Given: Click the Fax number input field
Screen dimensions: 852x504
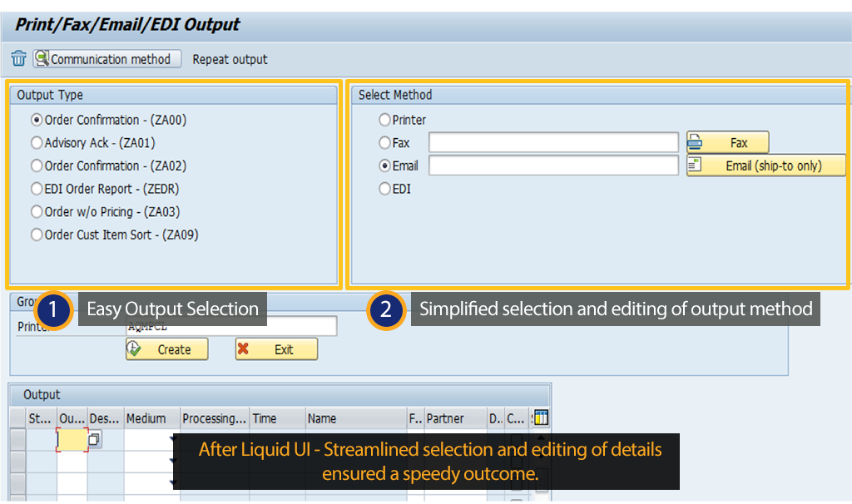Looking at the screenshot, I should tap(553, 143).
